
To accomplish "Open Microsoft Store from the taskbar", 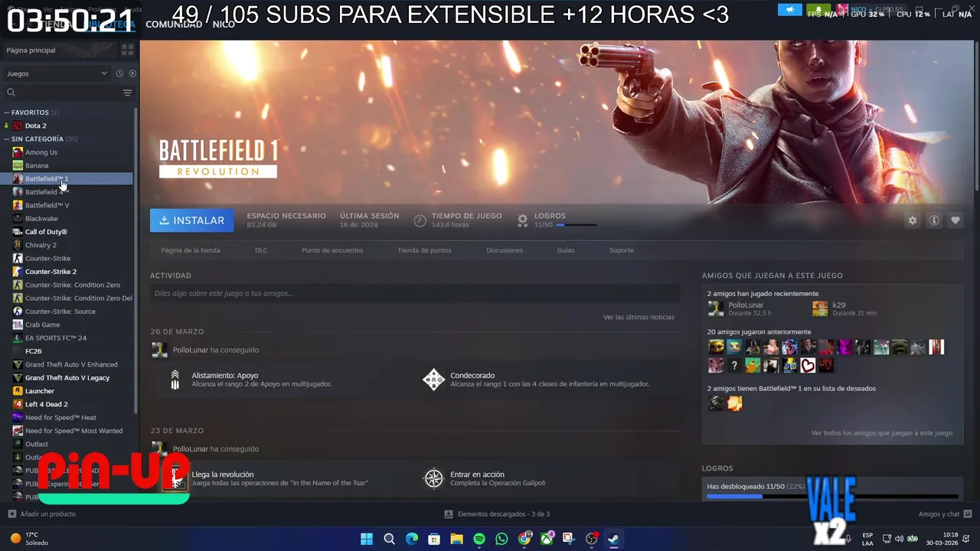I will (434, 539).
